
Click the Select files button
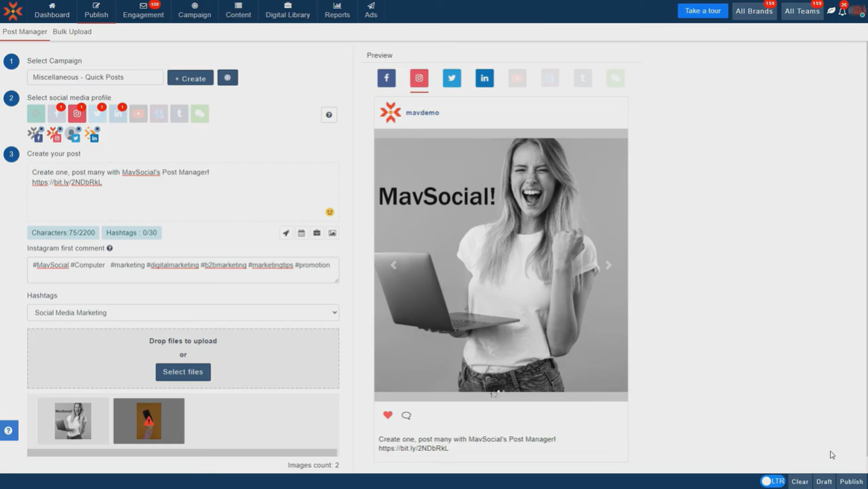point(183,372)
